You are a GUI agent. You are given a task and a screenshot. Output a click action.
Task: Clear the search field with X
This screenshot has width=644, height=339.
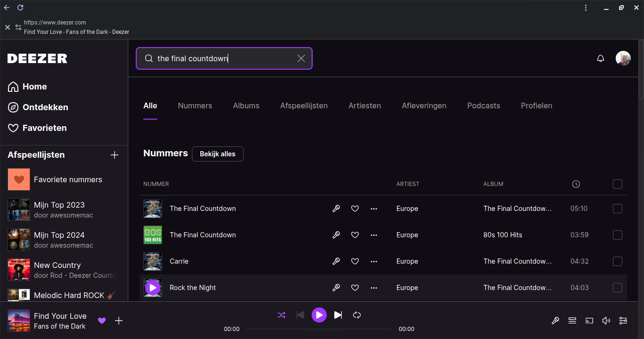(301, 58)
